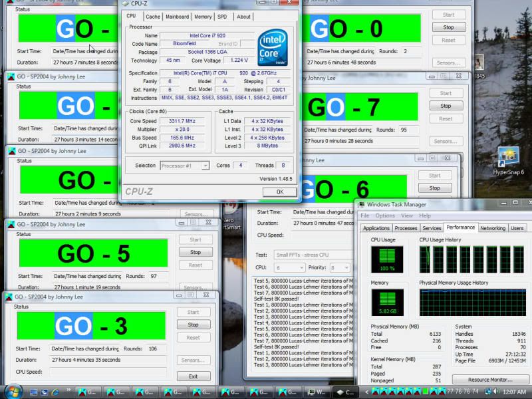Activate the CPU-Z taskbar button
Screen dimensions: 532x399
point(345,392)
